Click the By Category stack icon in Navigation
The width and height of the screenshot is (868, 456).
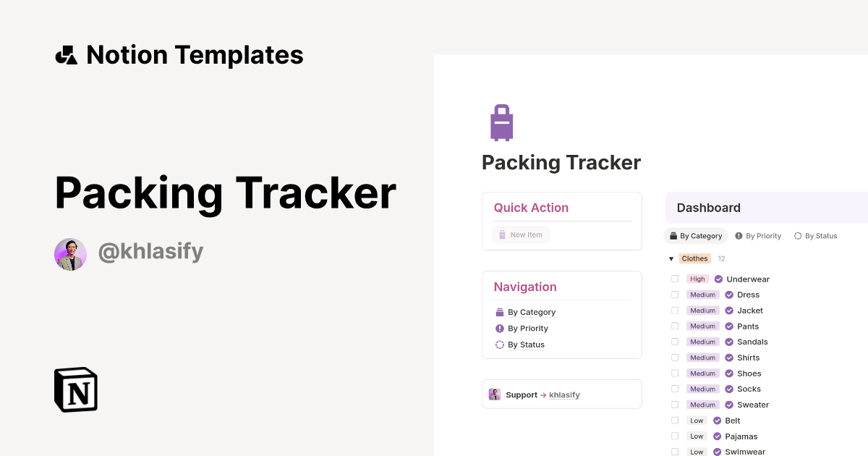click(499, 313)
